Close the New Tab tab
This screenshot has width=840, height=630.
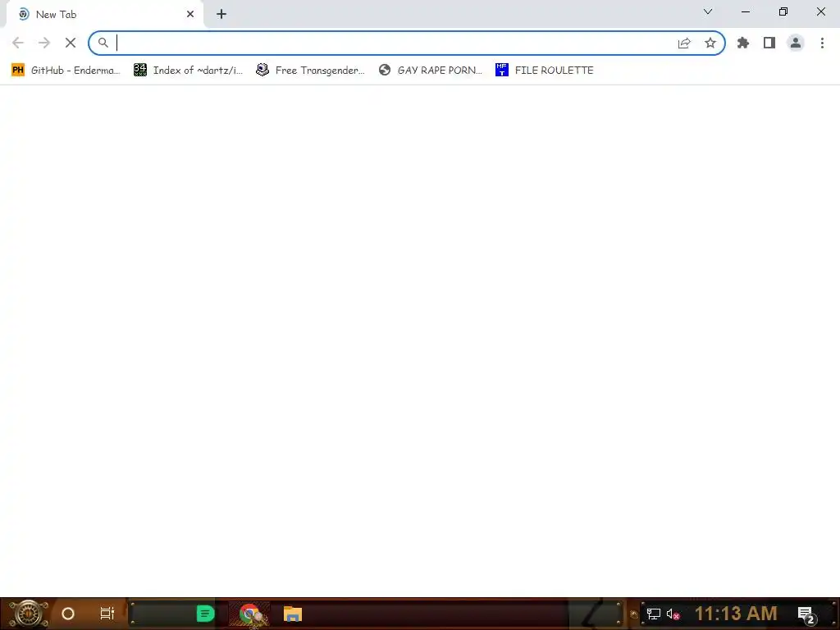[x=190, y=15]
